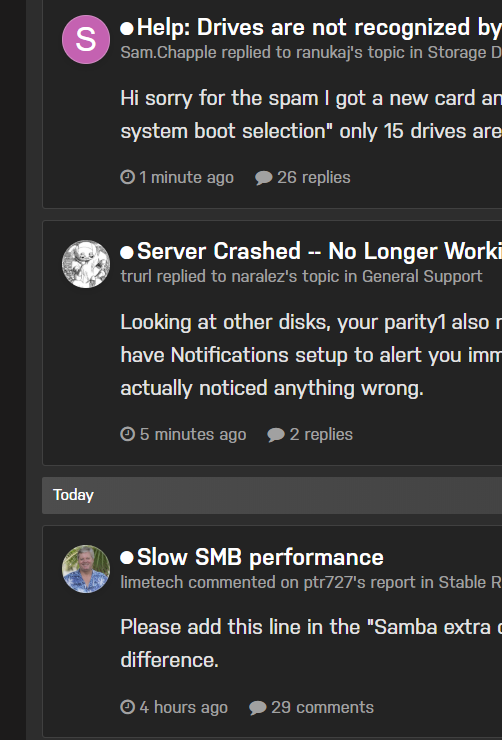502x740 pixels.
Task: Open trurl's sketch avatar profile
Action: click(86, 264)
